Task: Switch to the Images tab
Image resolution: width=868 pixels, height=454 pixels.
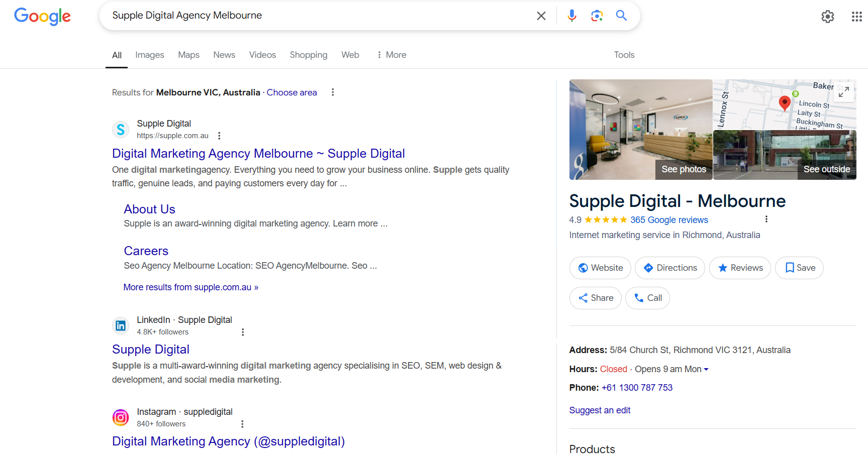Action: pyautogui.click(x=150, y=55)
